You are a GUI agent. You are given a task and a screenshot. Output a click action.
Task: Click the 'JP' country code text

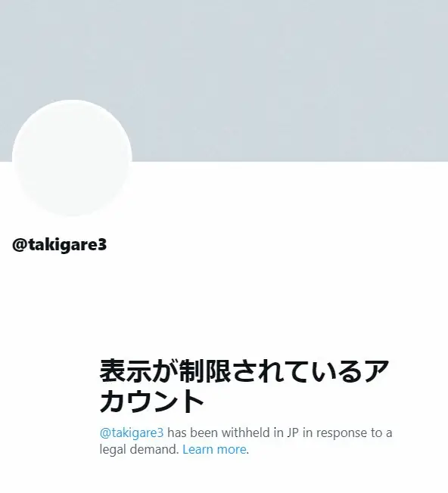[293, 433]
